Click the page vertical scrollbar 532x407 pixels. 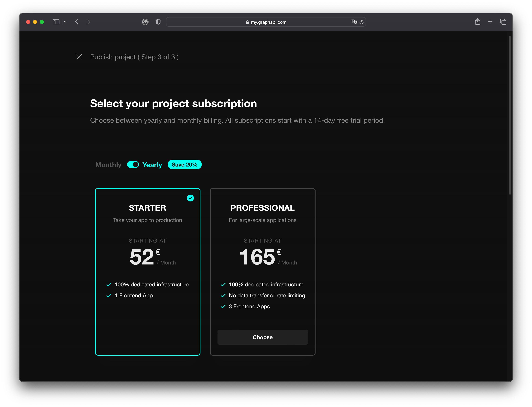[510, 115]
